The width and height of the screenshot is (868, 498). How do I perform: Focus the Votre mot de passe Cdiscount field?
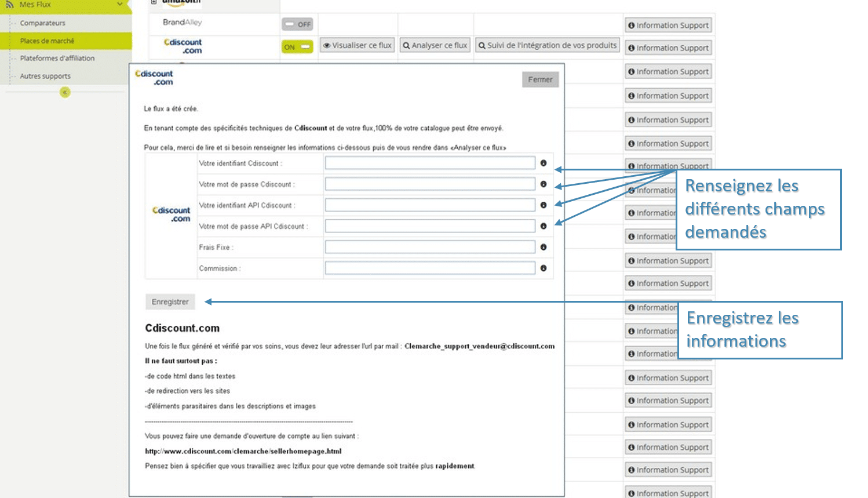pos(430,184)
